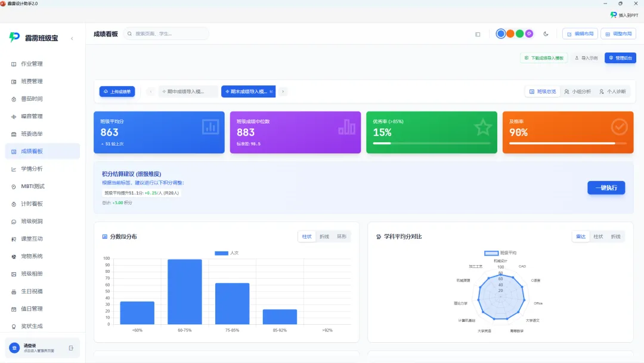Click the left arrow before the 期中成绩 tab

coord(151,91)
